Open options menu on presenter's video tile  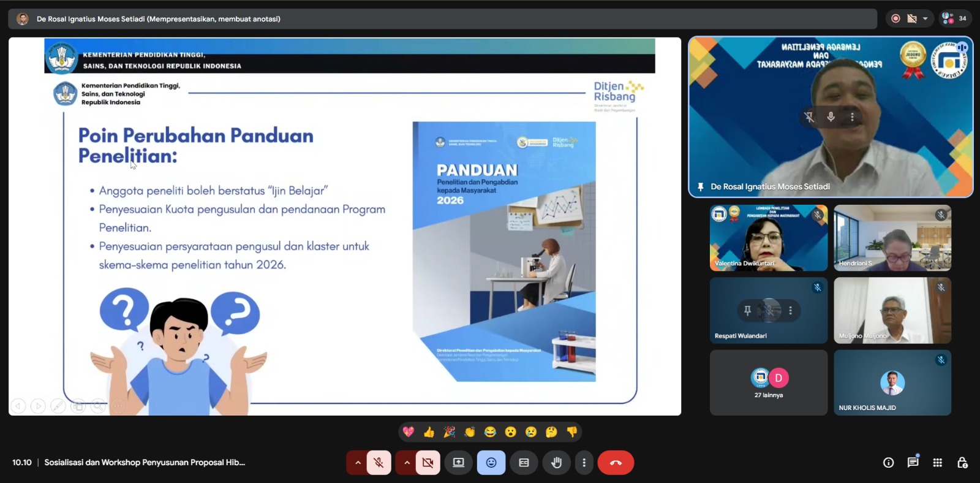(x=852, y=116)
